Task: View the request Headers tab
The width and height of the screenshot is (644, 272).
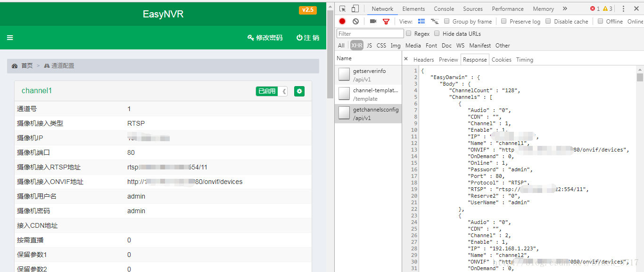Action: pos(423,59)
